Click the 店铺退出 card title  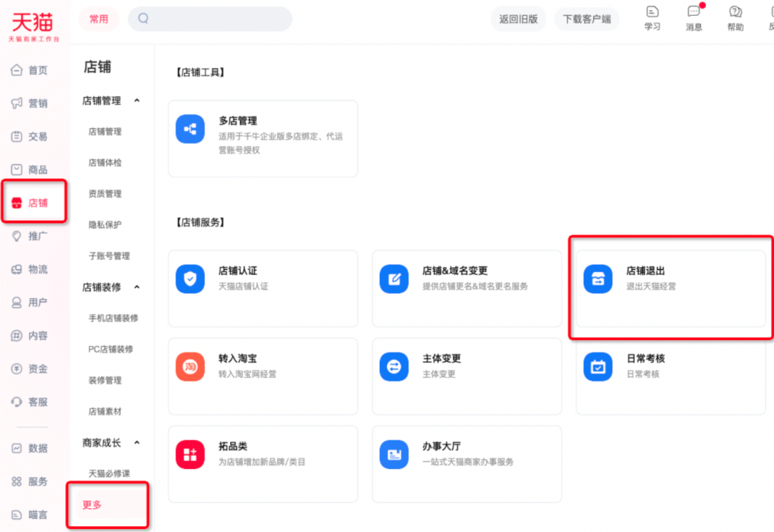click(646, 271)
